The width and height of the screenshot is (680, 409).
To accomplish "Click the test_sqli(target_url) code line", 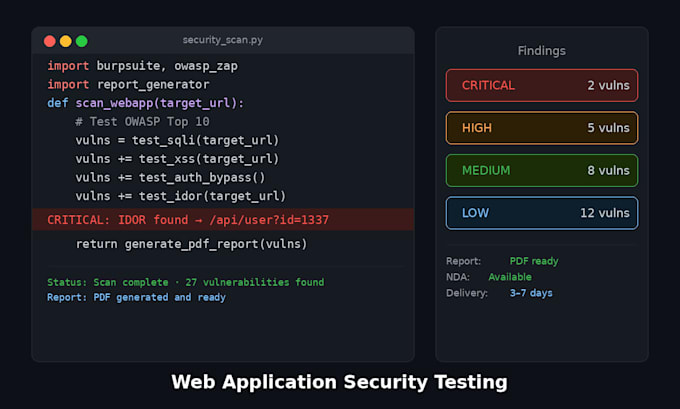I will click(x=177, y=140).
